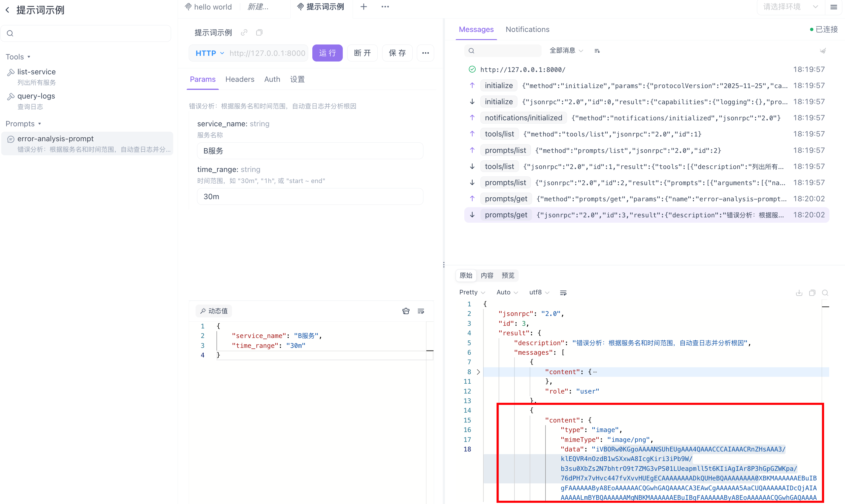This screenshot has height=504, width=845.
Task: Click the link icon beside 提示词示例 title
Action: pyautogui.click(x=244, y=33)
